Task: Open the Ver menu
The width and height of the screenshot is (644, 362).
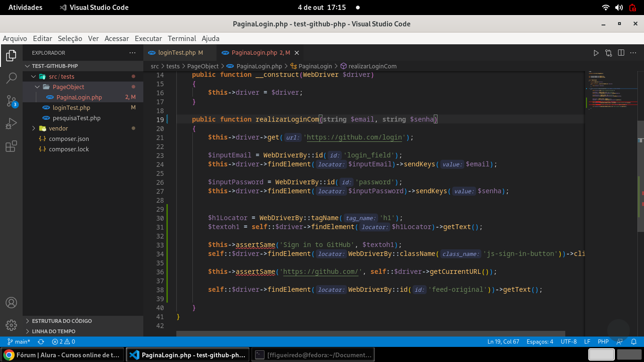Action: 93,39
